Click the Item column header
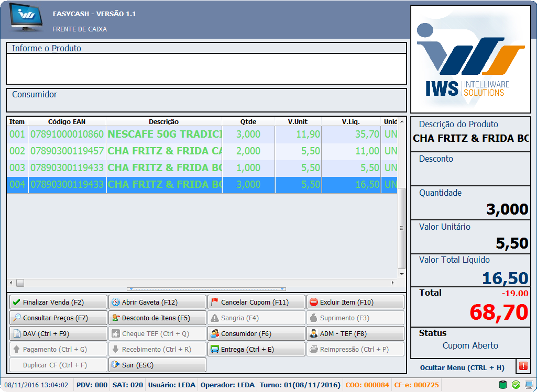 click(x=17, y=121)
